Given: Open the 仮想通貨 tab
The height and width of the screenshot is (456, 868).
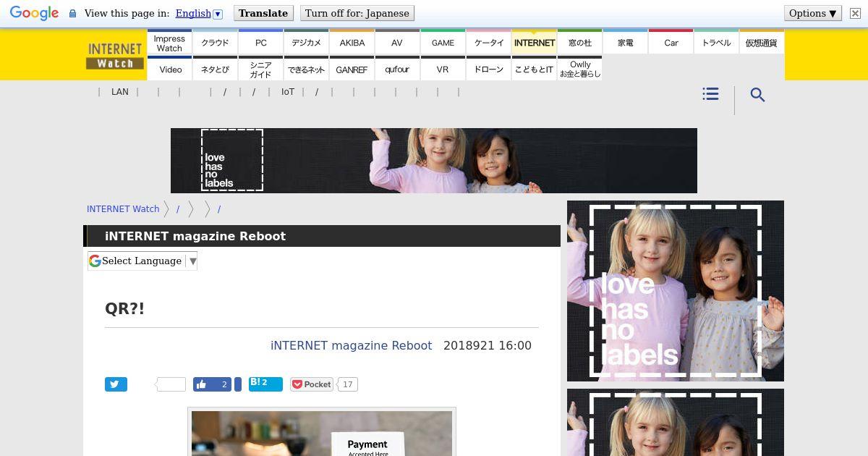Looking at the screenshot, I should tap(762, 43).
